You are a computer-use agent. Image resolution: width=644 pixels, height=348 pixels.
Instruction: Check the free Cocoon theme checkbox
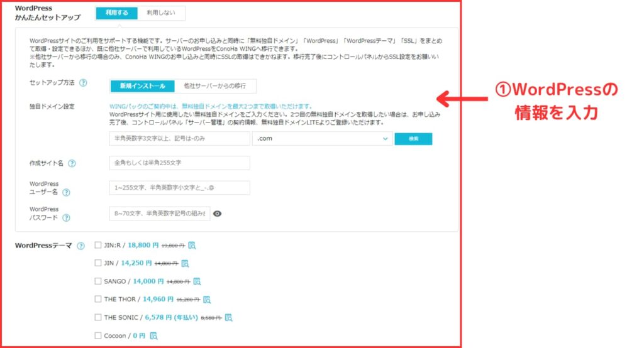[97, 335]
